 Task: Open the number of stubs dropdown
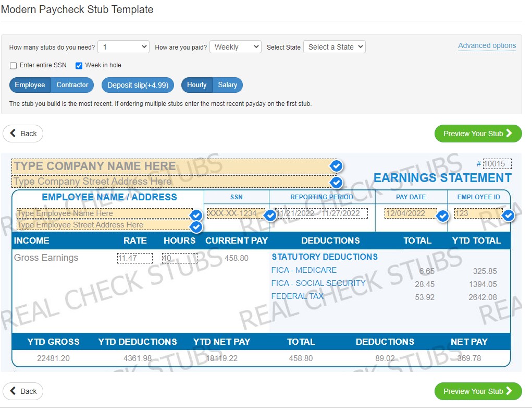tap(123, 47)
